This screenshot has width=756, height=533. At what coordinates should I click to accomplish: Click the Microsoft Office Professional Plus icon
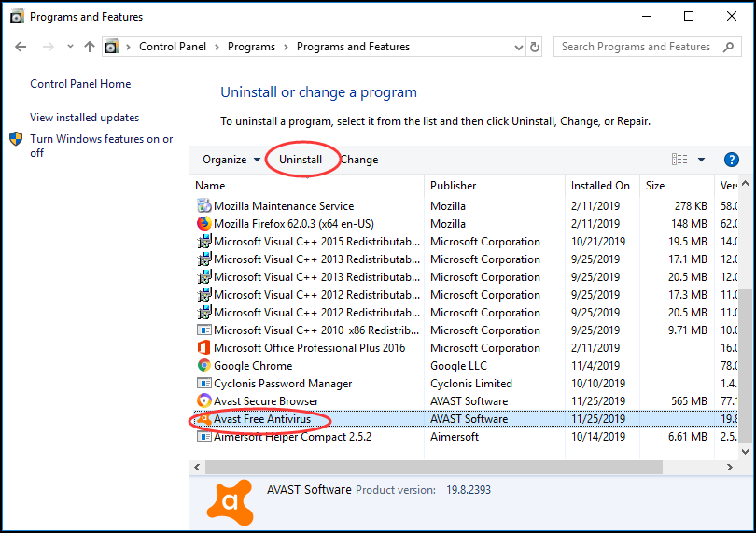point(204,348)
